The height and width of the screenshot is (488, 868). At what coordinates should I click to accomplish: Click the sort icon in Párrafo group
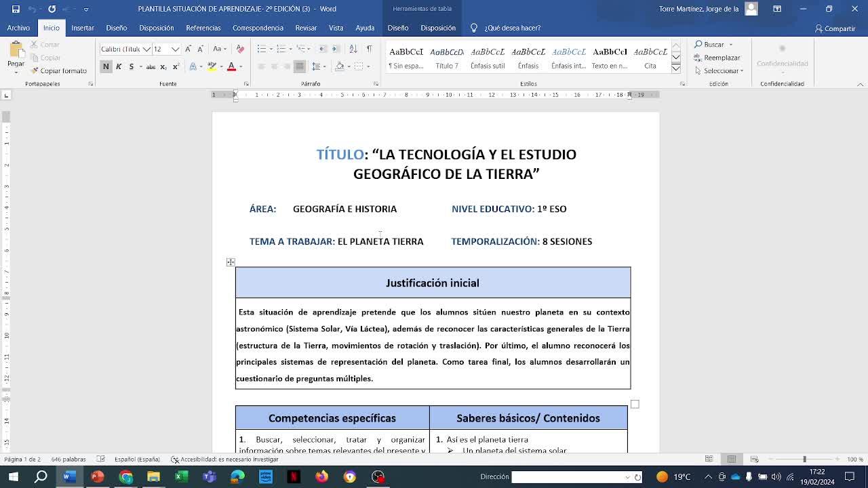pos(353,49)
